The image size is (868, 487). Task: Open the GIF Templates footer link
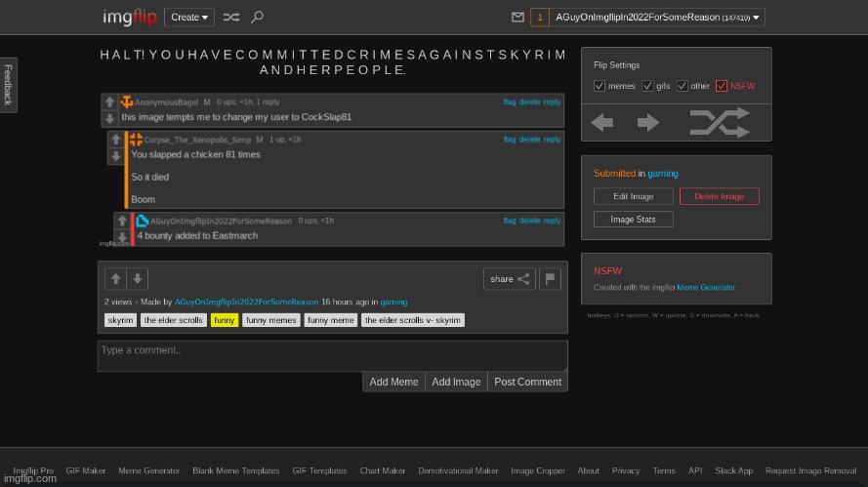tap(319, 471)
